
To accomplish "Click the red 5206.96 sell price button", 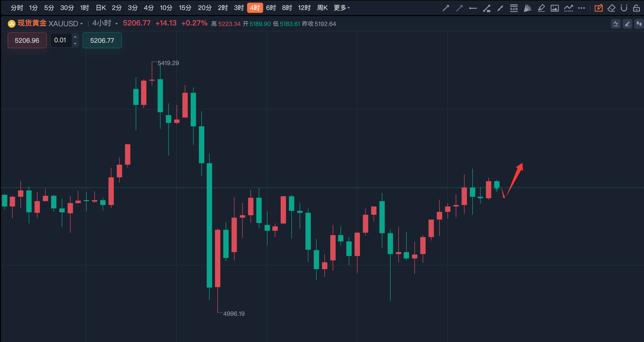I will 27,40.
